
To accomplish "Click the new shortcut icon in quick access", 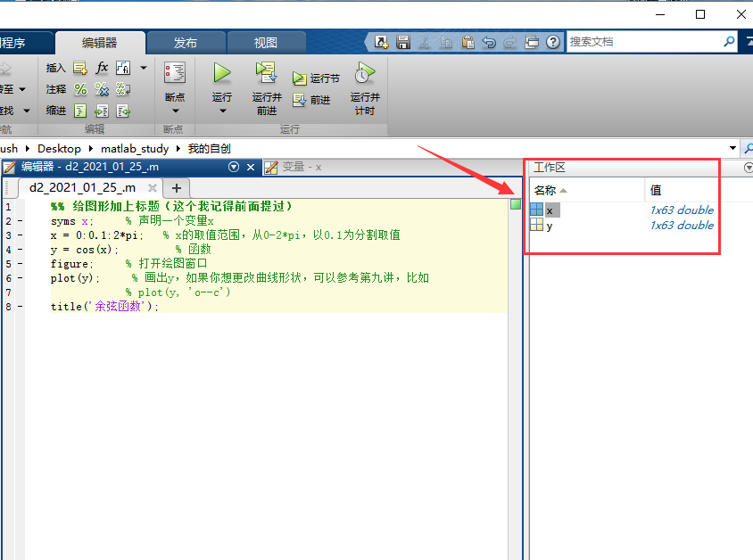I will 381,42.
